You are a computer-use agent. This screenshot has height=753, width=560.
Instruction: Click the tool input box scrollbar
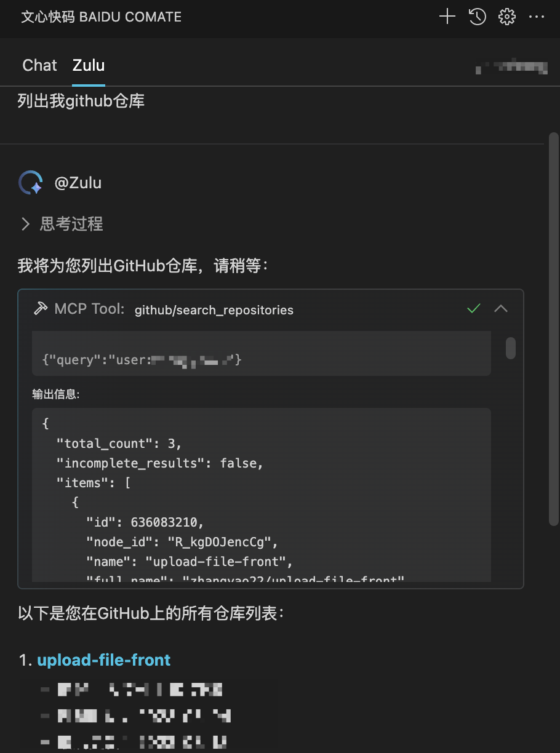pyautogui.click(x=511, y=348)
